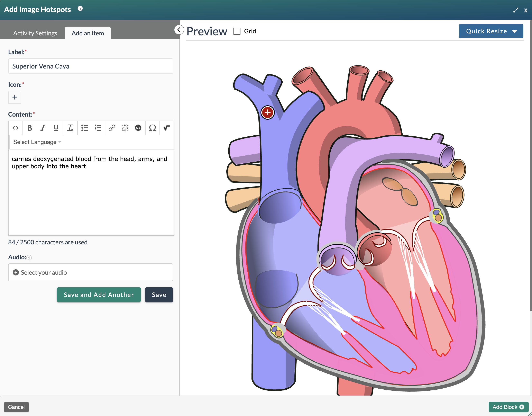Open the Quick Resize dropdown
The height and width of the screenshot is (416, 532).
tap(491, 31)
